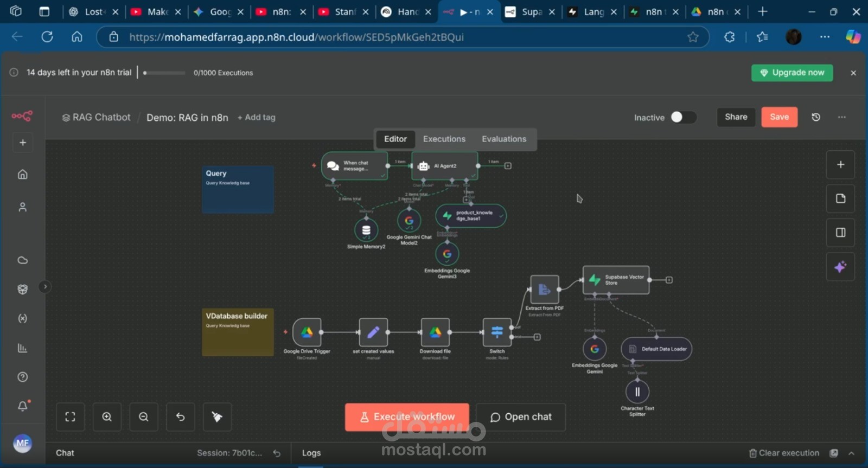868x468 pixels.
Task: Toggle the workflow Inactive switch
Action: coord(683,117)
